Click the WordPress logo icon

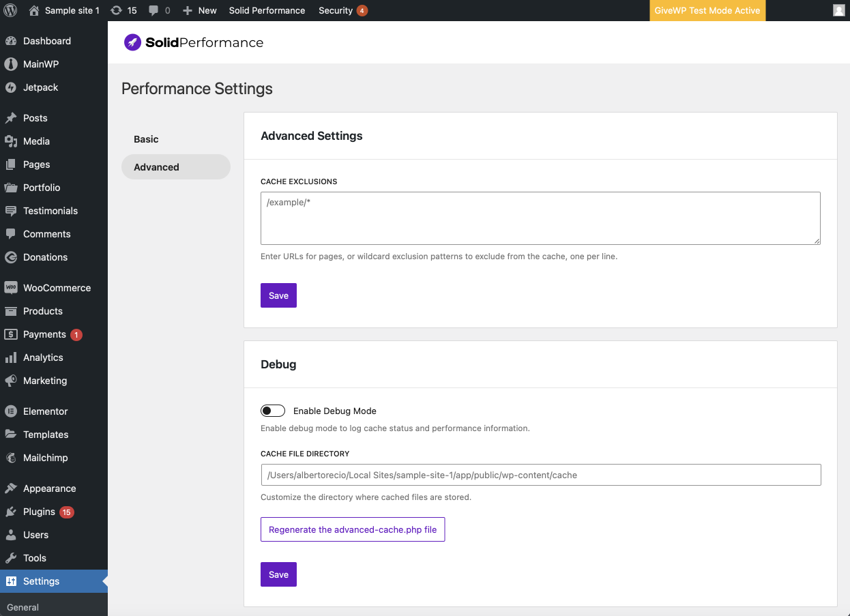click(10, 10)
